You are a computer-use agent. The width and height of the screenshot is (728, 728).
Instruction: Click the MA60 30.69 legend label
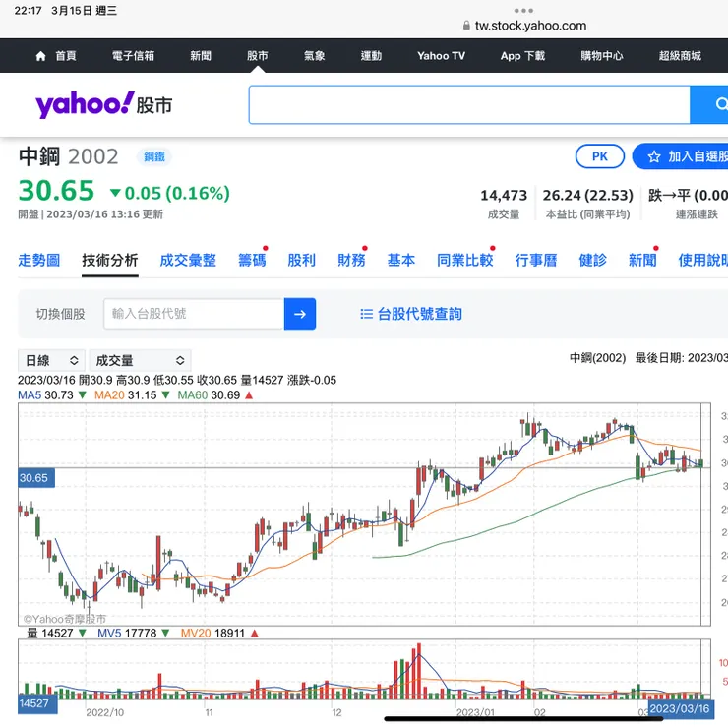[x=209, y=395]
